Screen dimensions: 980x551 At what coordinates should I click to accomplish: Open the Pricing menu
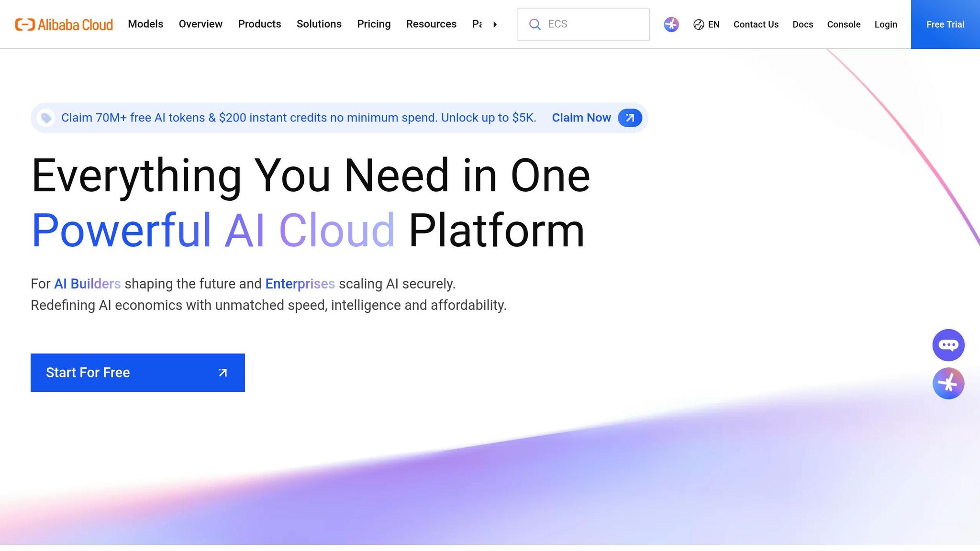point(374,24)
